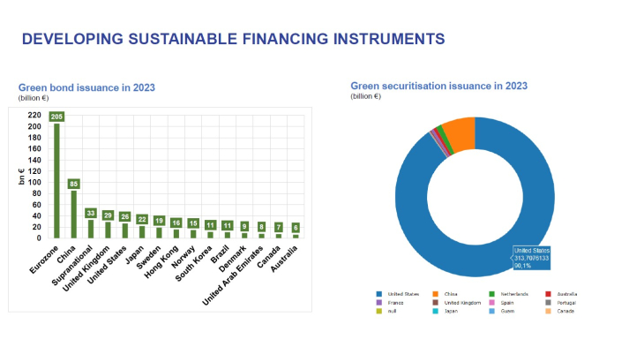This screenshot has width=644, height=362.
Task: Click the orange China legend swatch
Action: click(435, 294)
